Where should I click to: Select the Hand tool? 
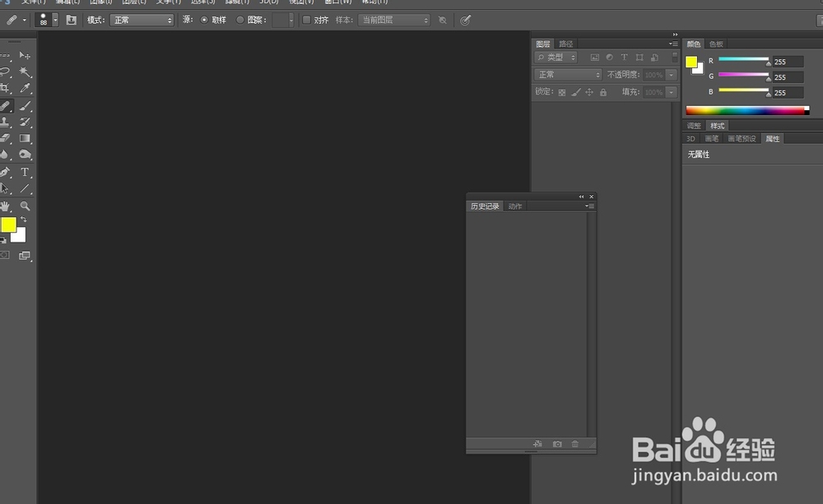click(5, 206)
